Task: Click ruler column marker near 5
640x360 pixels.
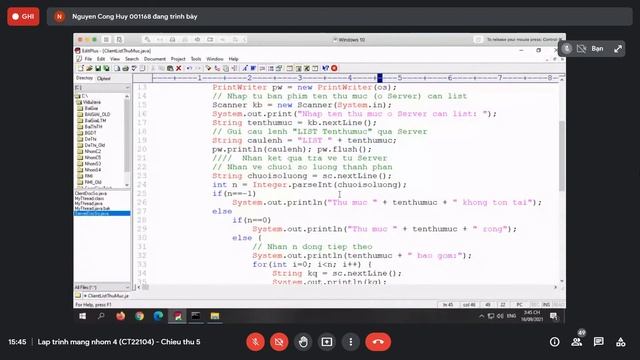Action: [x=380, y=78]
